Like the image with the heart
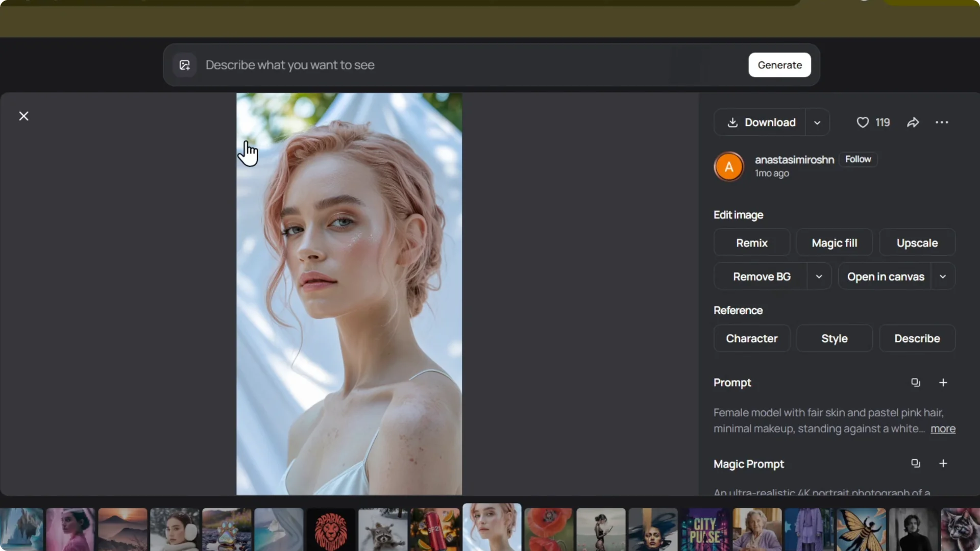Viewport: 980px width, 551px height. [x=863, y=122]
